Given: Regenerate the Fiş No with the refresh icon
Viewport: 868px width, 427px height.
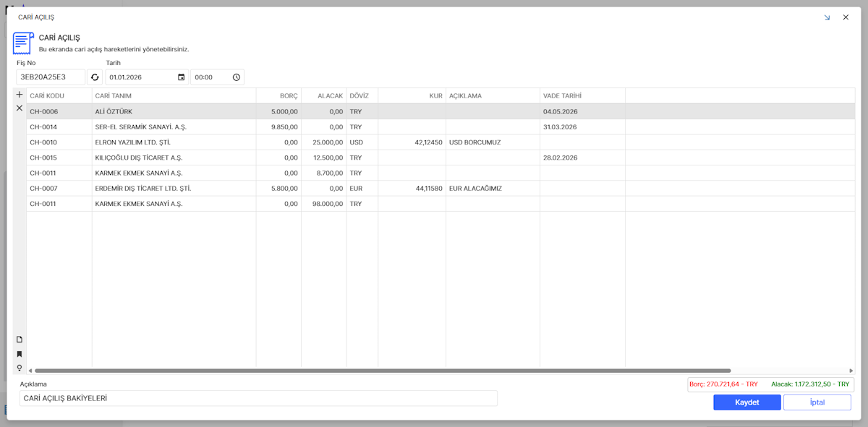Looking at the screenshot, I should (95, 77).
